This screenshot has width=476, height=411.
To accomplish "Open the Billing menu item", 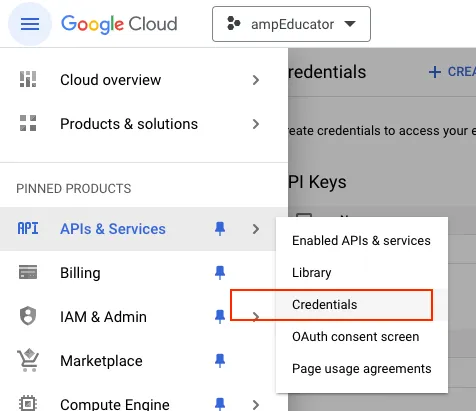I will pos(80,273).
